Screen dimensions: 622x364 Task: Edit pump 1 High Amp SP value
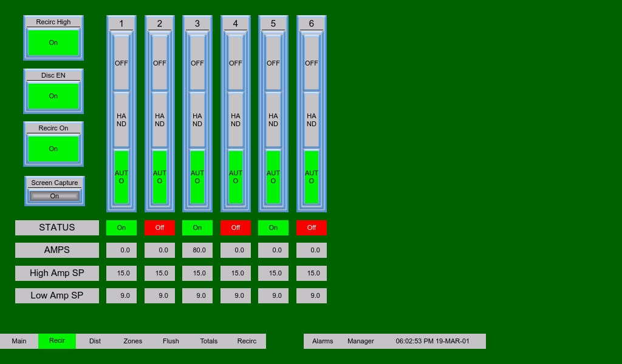121,273
